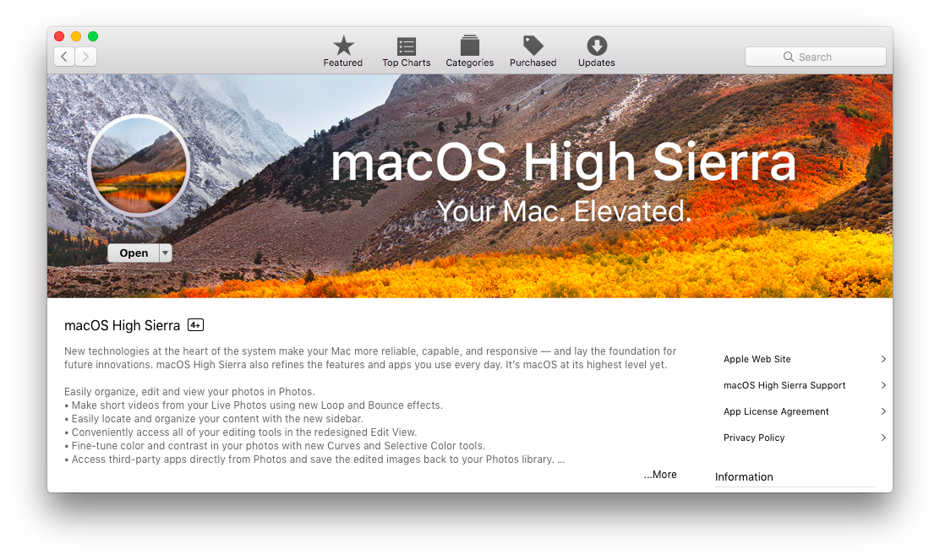The height and width of the screenshot is (560, 940).
Task: Expand description with ...More link
Action: coord(660,475)
